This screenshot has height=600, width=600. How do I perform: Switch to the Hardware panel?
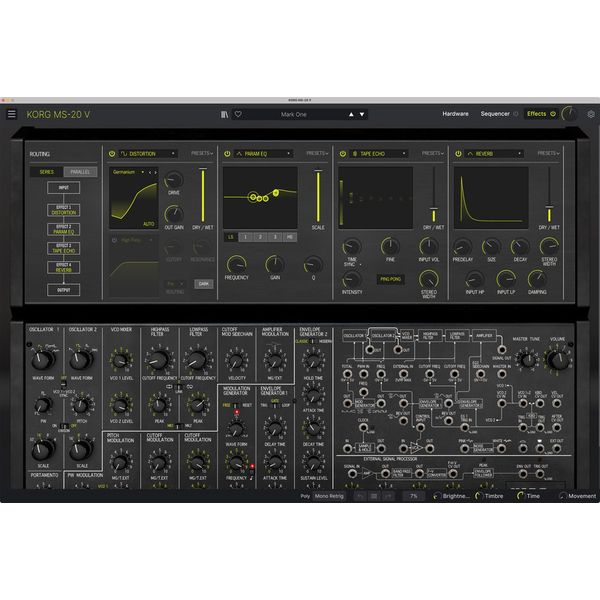pos(455,114)
